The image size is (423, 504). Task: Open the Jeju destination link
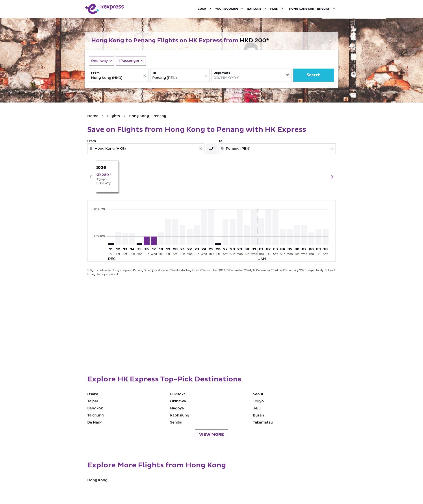click(257, 408)
